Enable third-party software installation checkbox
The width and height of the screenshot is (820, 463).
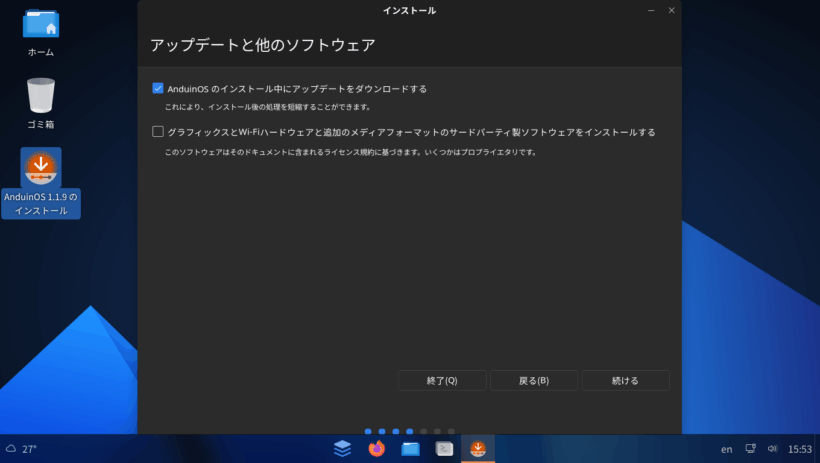pyautogui.click(x=158, y=132)
